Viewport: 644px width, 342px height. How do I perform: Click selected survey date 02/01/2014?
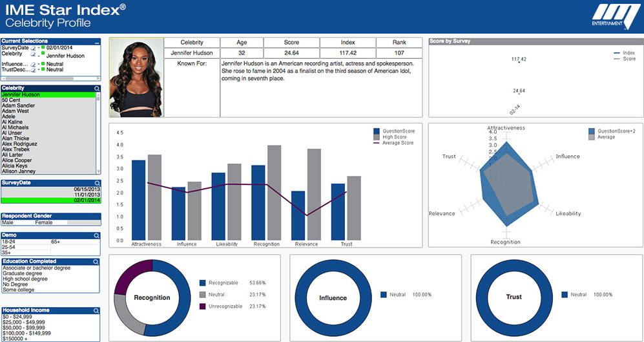[50, 200]
